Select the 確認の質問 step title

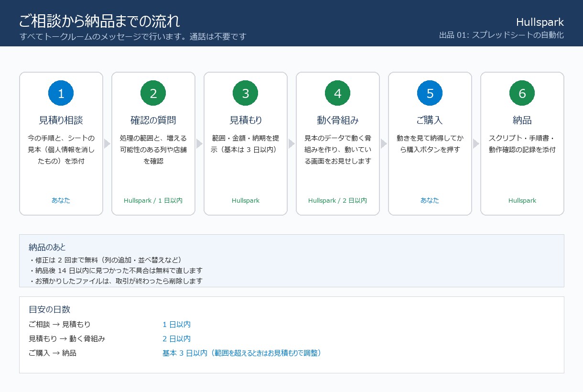coord(153,120)
